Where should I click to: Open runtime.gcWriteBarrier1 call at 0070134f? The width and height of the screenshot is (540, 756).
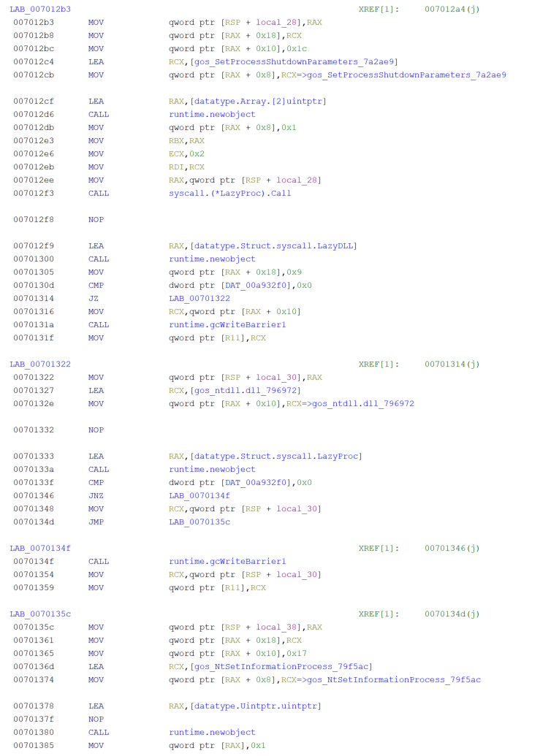(227, 561)
